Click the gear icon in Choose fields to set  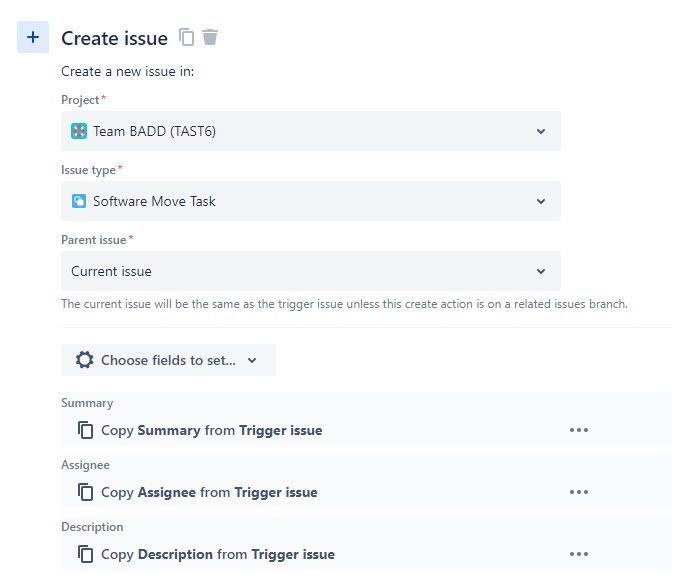[84, 360]
